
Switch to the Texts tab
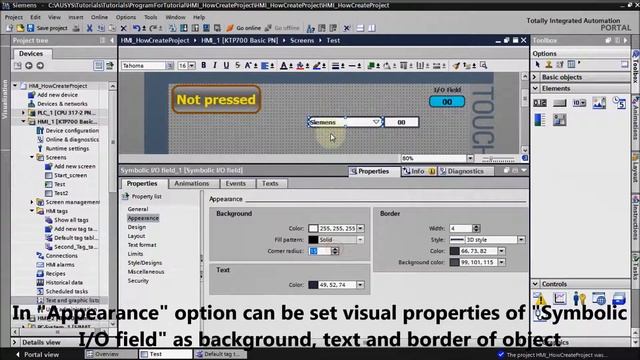pyautogui.click(x=270, y=184)
